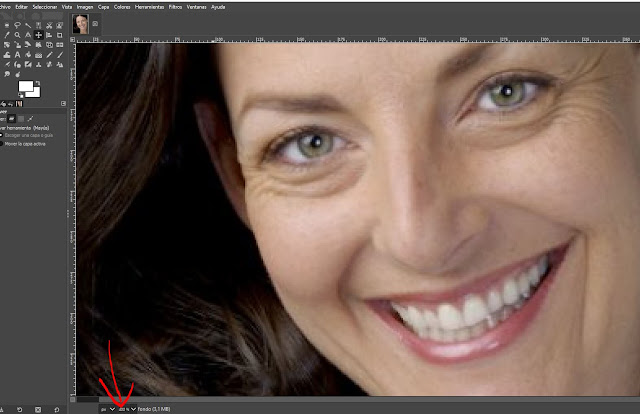Choose 'Escoger una capa o guía' option
The width and height of the screenshot is (640, 414).
coord(26,135)
